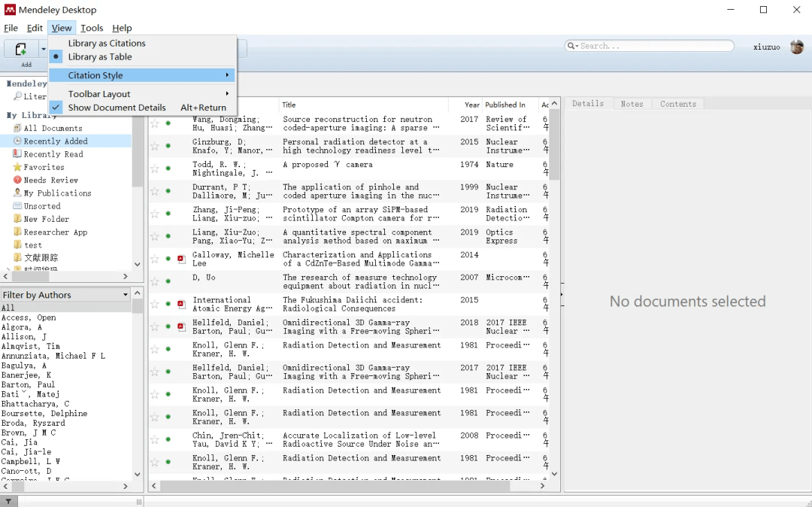Open PDF icon for International Atomic Energy paper

tap(181, 304)
